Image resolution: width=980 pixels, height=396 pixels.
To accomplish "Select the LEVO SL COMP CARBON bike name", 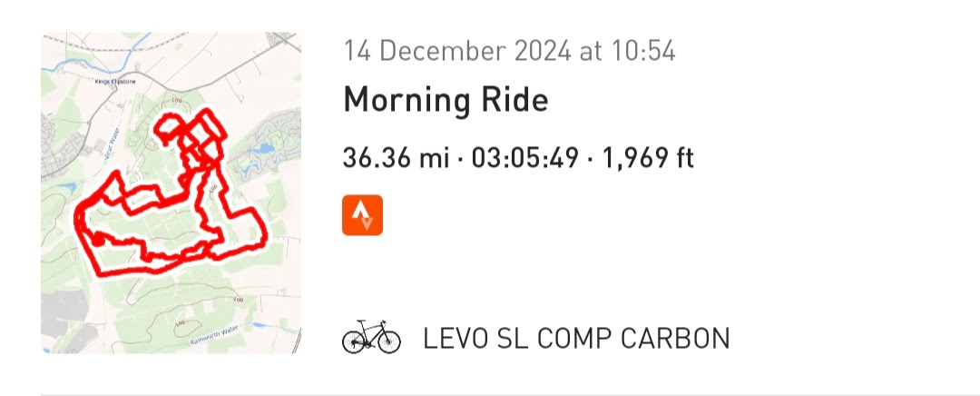I will (x=576, y=339).
